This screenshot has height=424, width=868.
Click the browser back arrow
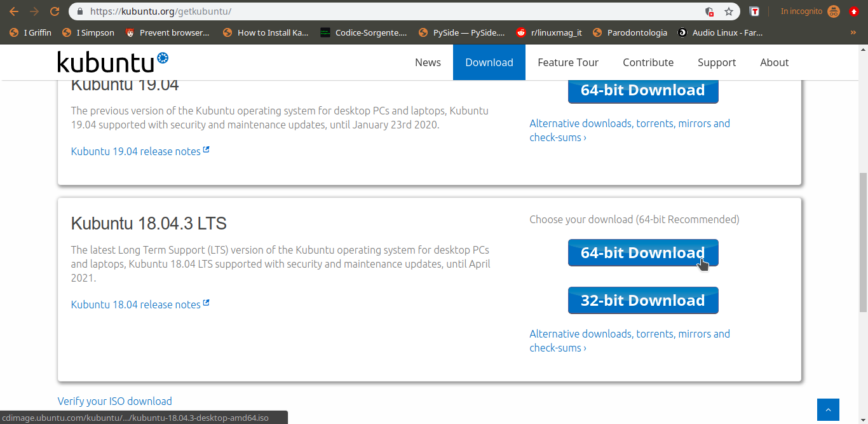pos(14,11)
